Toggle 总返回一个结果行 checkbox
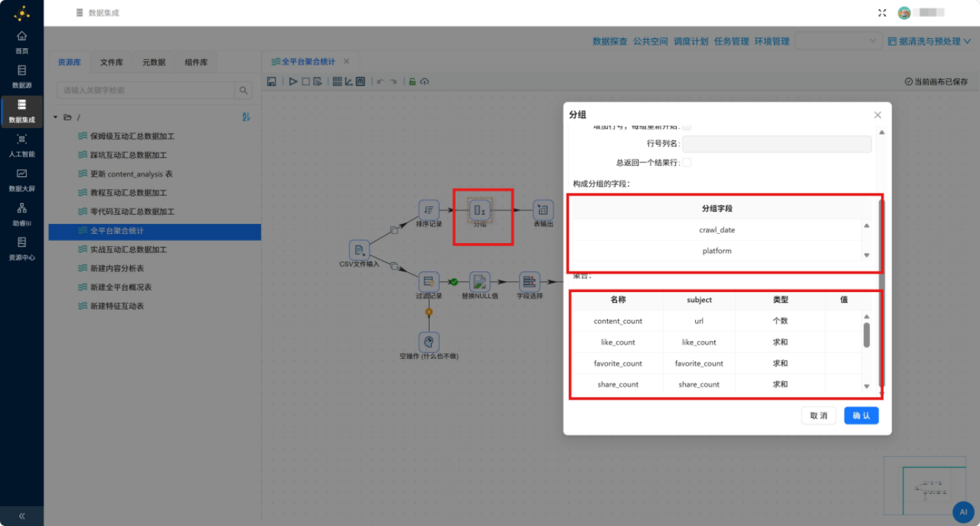The image size is (980, 526). [687, 163]
